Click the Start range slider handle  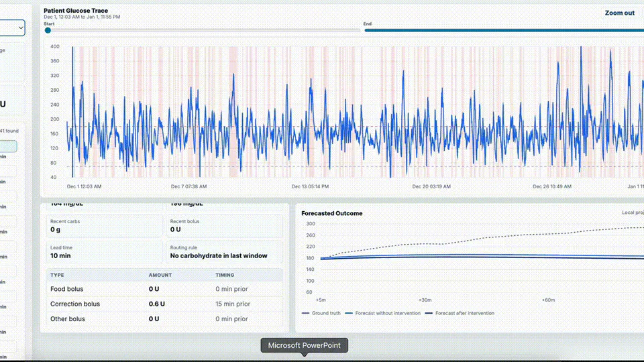[48, 30]
